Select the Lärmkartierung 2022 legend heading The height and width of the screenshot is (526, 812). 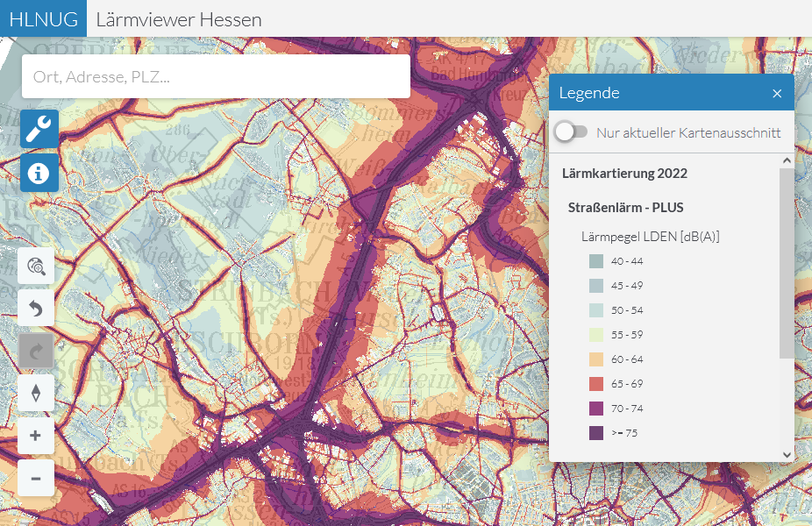[x=624, y=174]
